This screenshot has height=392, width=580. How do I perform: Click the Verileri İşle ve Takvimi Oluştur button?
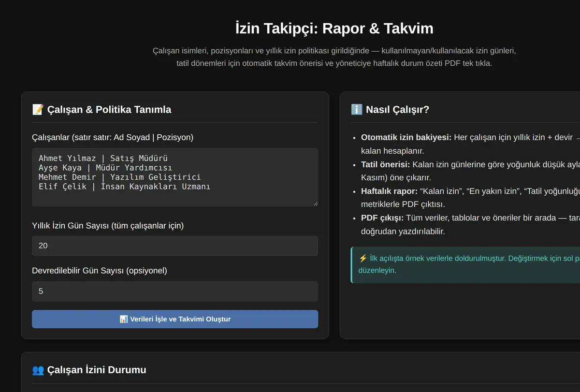pyautogui.click(x=175, y=319)
